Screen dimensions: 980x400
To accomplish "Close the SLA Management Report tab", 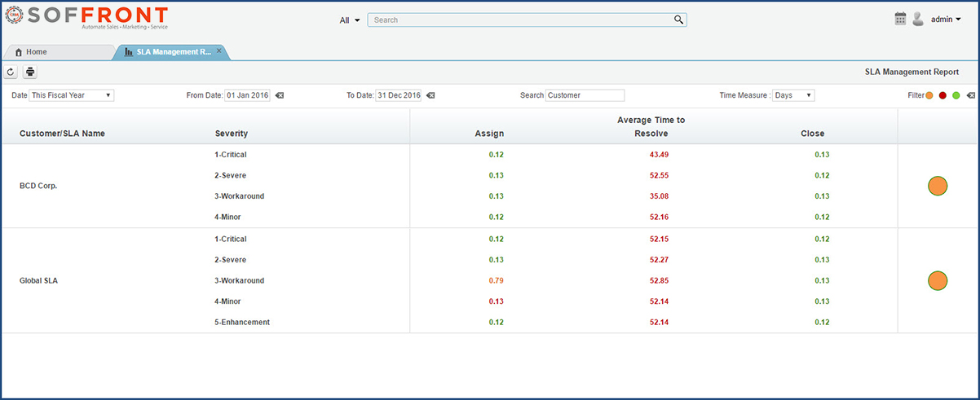I will pyautogui.click(x=219, y=51).
